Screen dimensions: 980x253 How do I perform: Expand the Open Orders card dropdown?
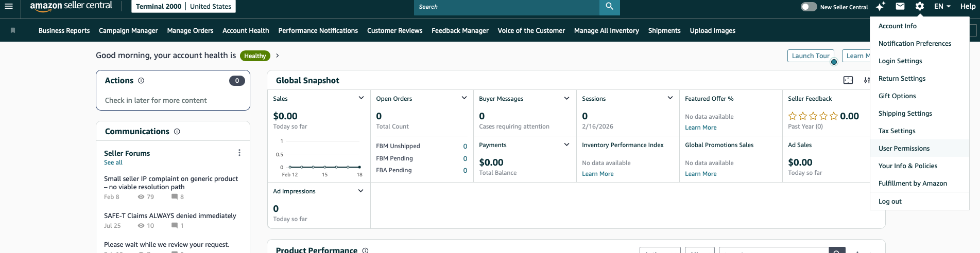(464, 98)
